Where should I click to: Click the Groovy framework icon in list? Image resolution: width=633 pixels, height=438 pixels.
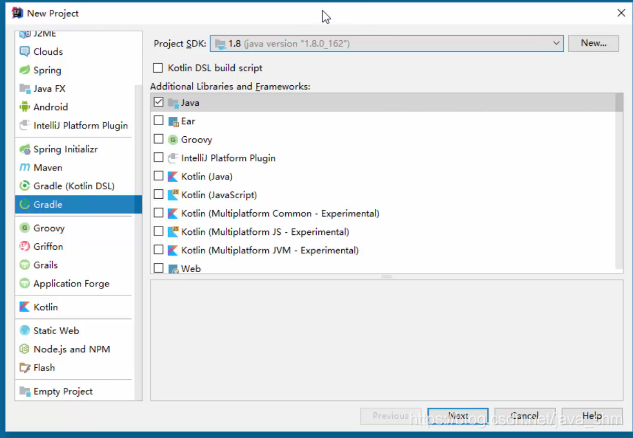(173, 140)
